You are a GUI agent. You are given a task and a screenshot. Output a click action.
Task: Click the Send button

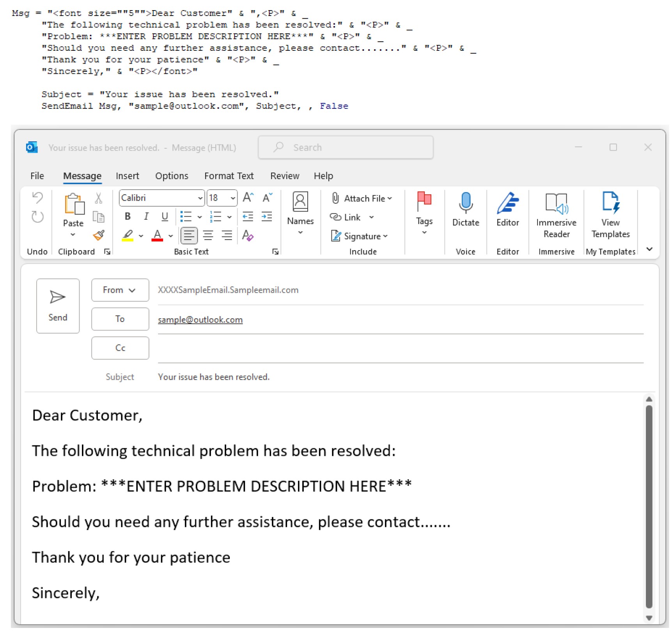coord(58,306)
